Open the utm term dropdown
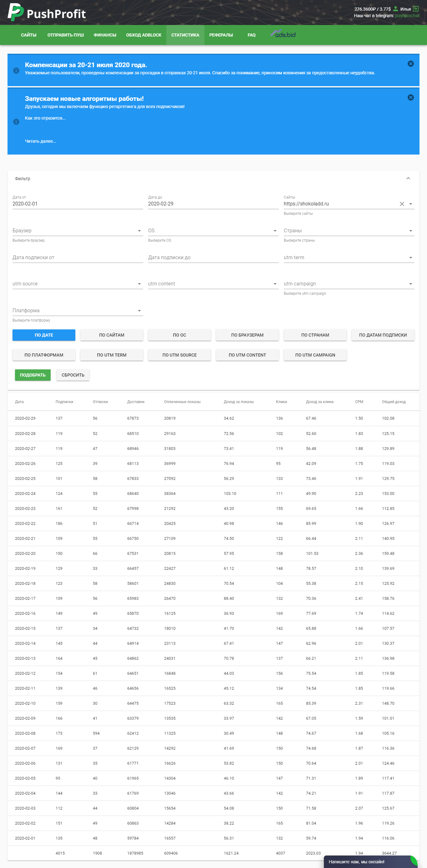Image resolution: width=427 pixels, height=868 pixels. pyautogui.click(x=410, y=258)
